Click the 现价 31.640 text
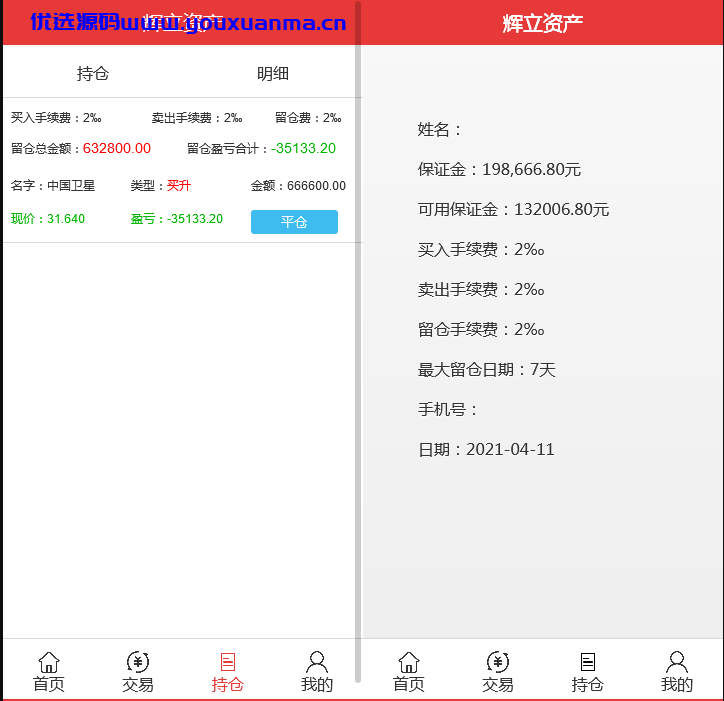Viewport: 724px width, 701px height. click(x=48, y=218)
